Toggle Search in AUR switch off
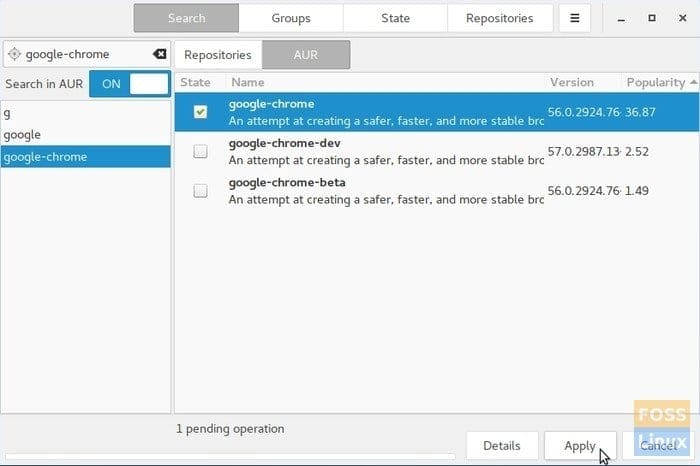Viewport: 700px width, 466px height. point(130,84)
